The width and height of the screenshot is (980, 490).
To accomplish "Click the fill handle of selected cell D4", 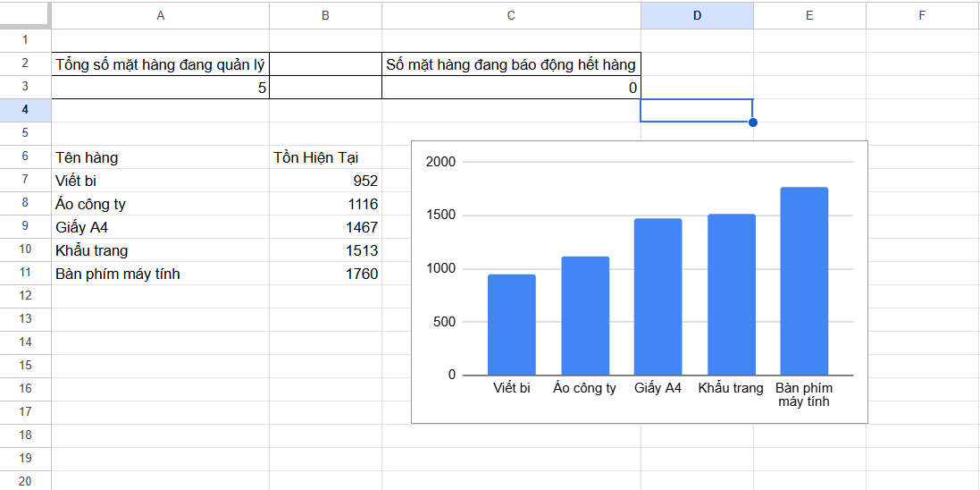I will (752, 122).
